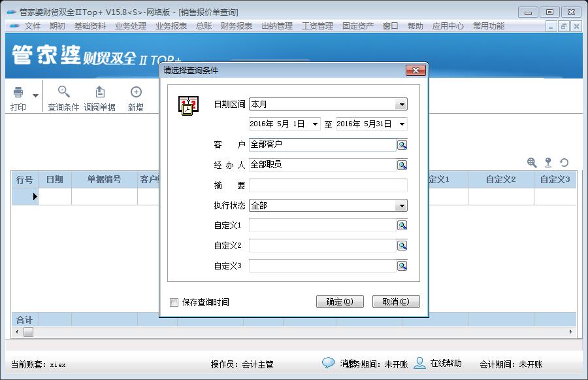588x380 pixels.
Task: Click the 自定义2 column header
Action: pos(501,179)
